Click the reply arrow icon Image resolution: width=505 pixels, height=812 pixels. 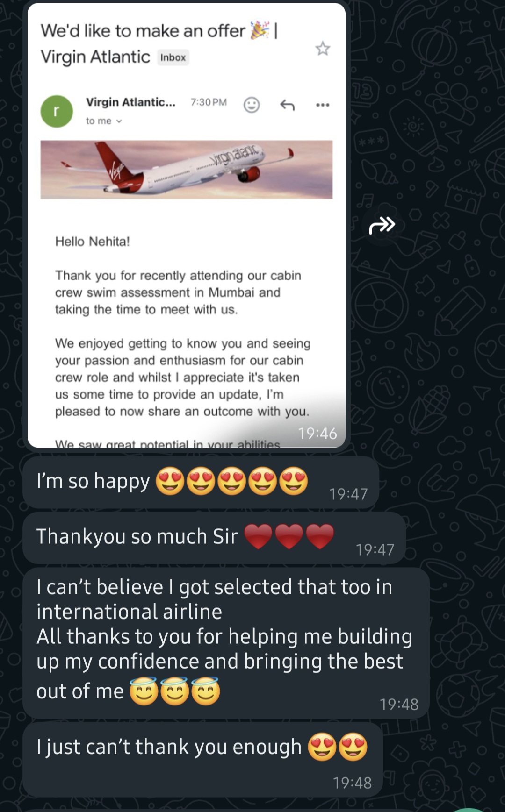[287, 105]
